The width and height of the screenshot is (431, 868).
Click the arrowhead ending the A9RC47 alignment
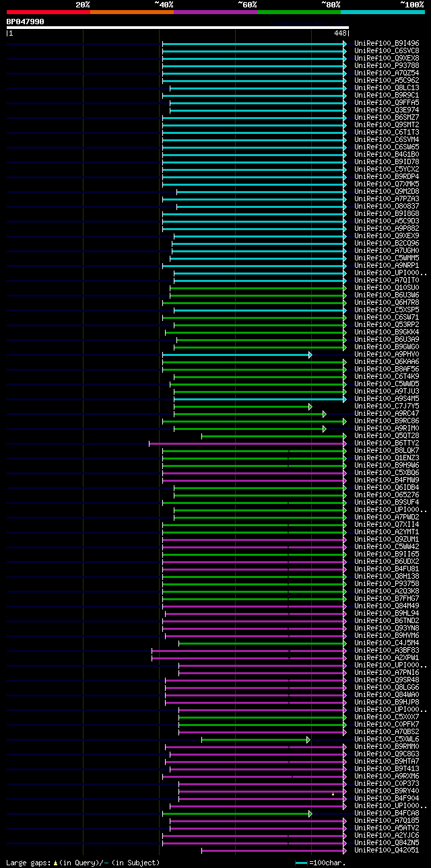[324, 414]
